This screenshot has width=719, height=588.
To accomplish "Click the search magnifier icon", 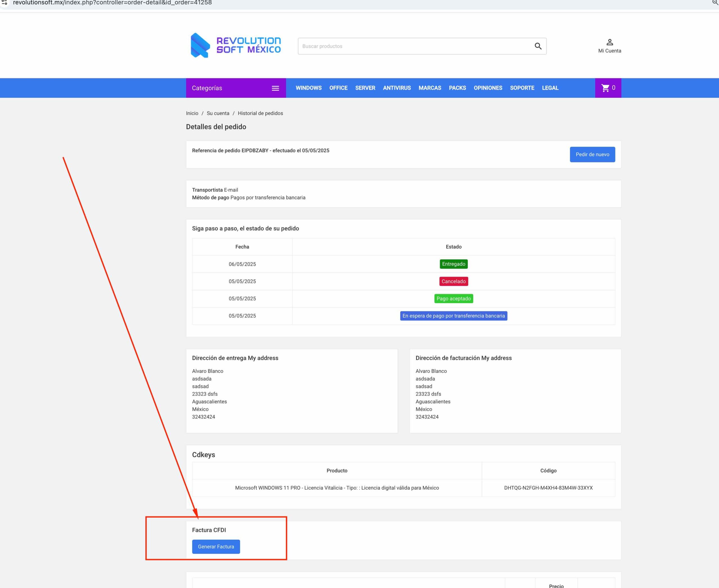I will 538,46.
